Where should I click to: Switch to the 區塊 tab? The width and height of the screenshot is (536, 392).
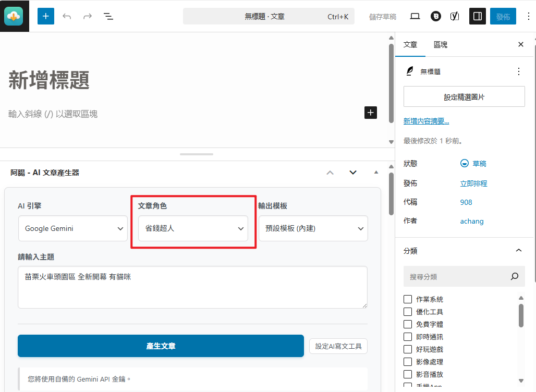click(x=441, y=45)
